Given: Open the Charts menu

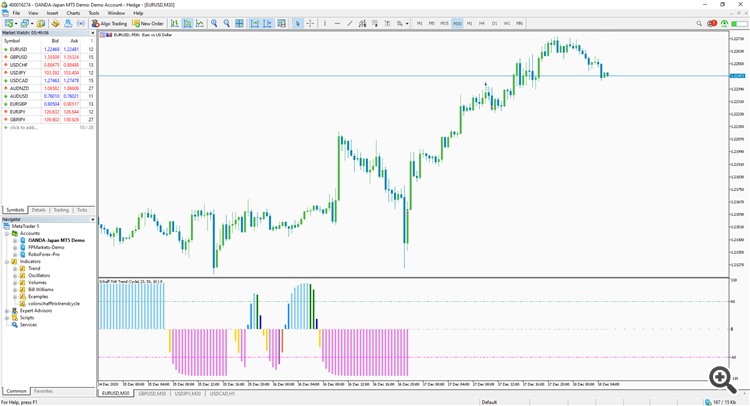Looking at the screenshot, I should click(x=73, y=13).
